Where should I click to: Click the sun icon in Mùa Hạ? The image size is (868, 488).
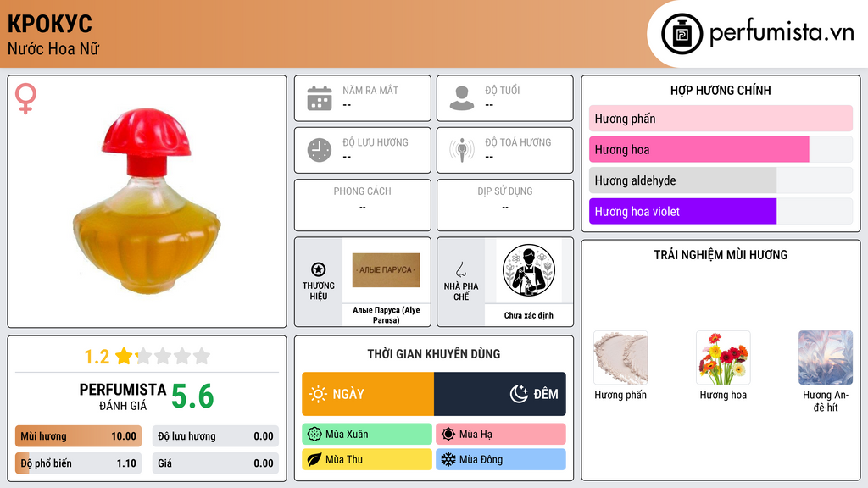448,435
